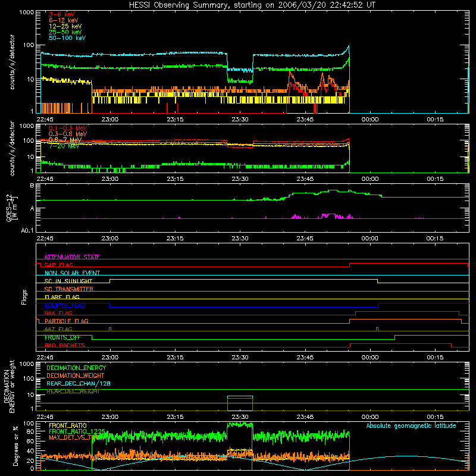Click 00:00 under the decimation panel

tap(369, 417)
